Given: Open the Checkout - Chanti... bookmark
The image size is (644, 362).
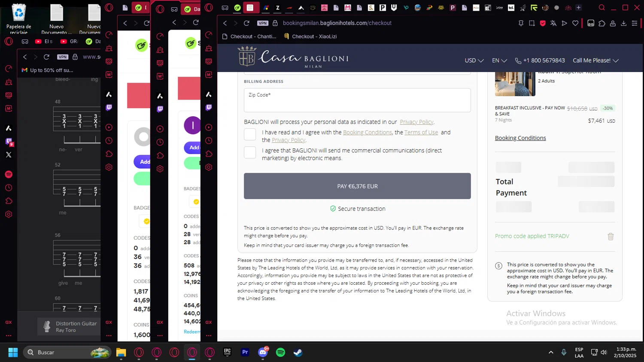Looking at the screenshot, I should coord(249,36).
